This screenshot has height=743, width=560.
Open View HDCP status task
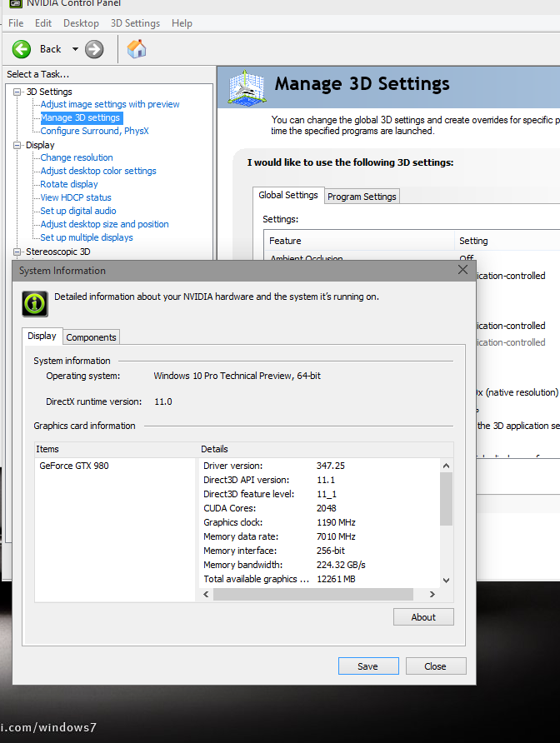pyautogui.click(x=76, y=197)
